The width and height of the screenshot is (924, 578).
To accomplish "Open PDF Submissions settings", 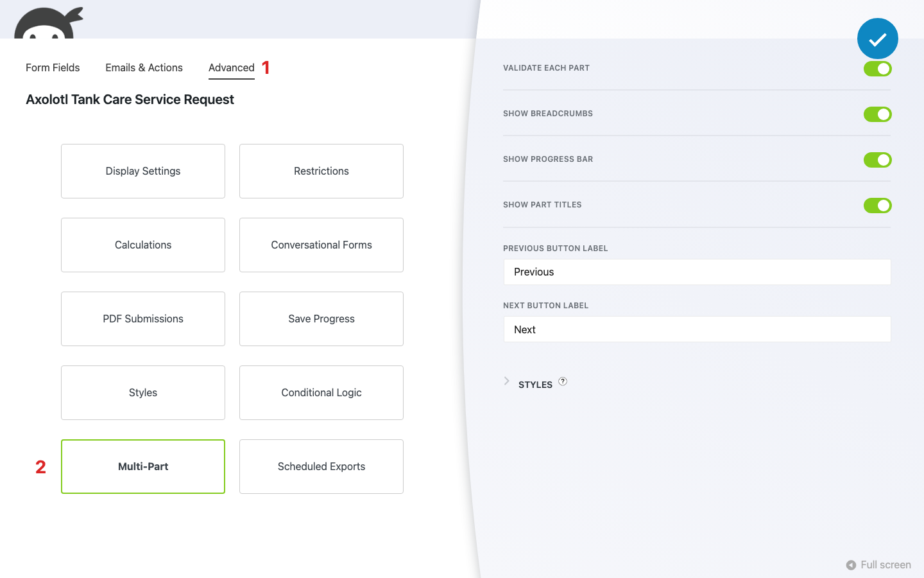I will click(143, 319).
